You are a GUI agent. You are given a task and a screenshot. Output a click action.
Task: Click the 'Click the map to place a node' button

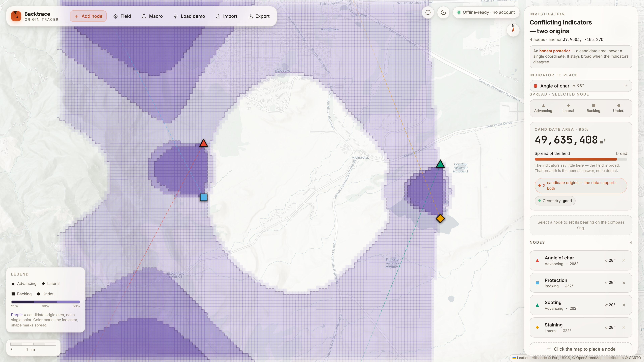581,349
